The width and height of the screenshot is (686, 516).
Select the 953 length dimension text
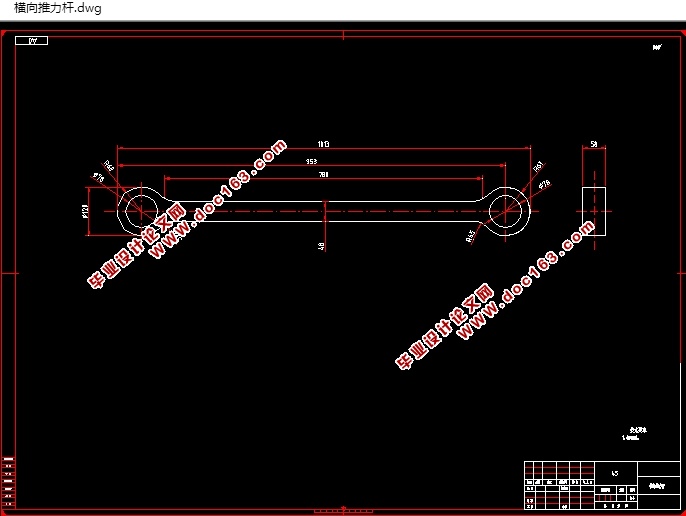point(311,161)
